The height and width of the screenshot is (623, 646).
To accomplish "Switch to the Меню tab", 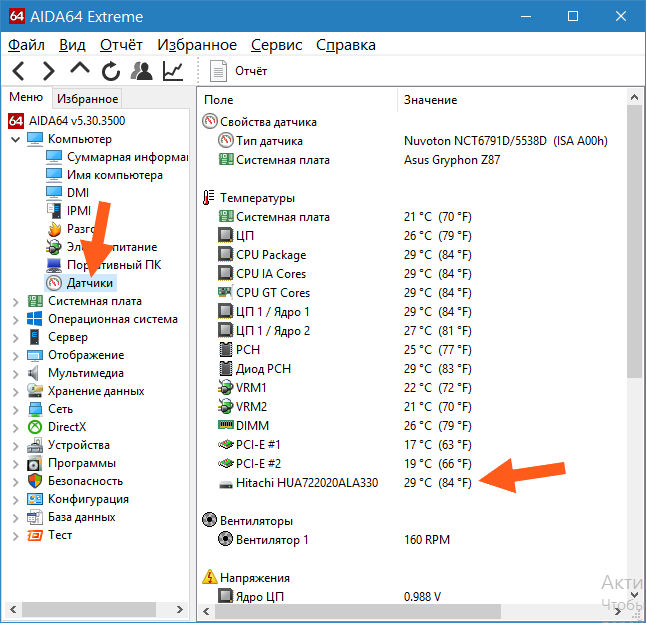I will coord(26,97).
